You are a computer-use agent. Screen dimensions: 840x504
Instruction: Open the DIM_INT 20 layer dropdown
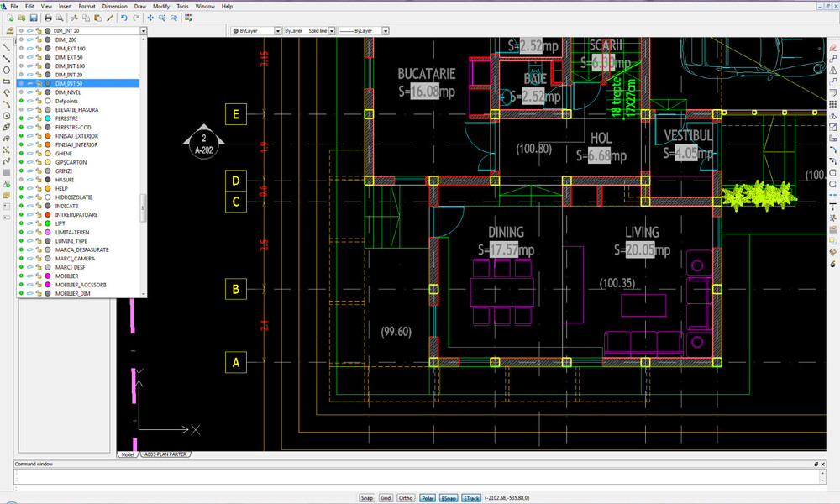(x=143, y=30)
